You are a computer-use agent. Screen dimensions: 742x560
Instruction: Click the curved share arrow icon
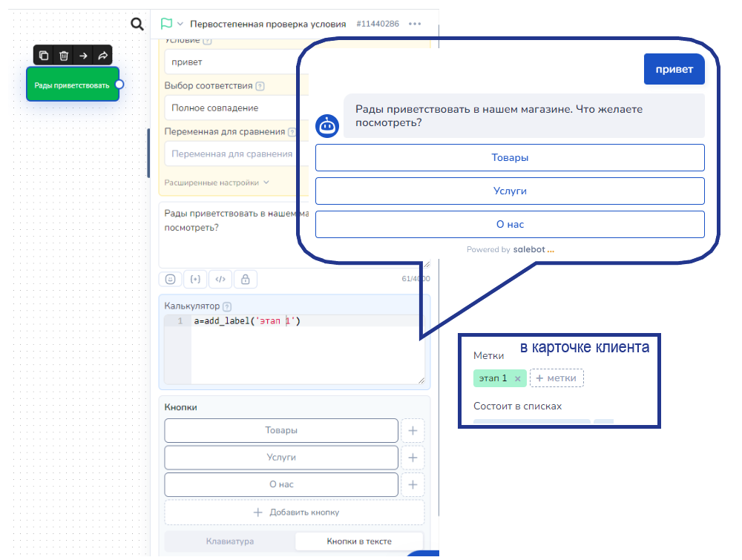(x=103, y=56)
